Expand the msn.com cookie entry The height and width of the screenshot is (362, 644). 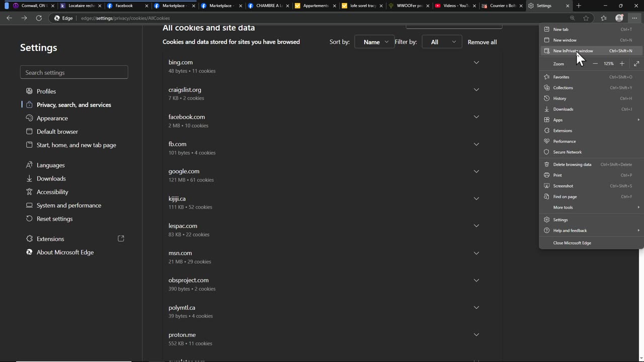[476, 253]
